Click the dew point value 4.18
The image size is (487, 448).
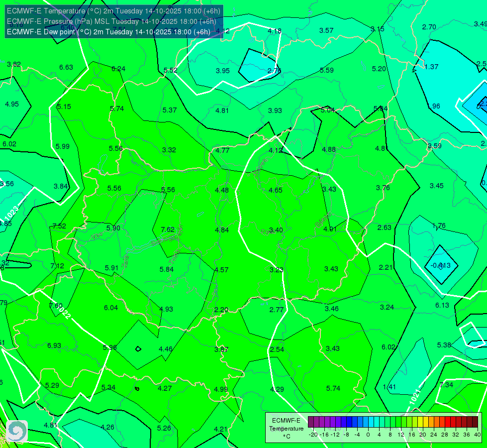pyautogui.click(x=275, y=31)
